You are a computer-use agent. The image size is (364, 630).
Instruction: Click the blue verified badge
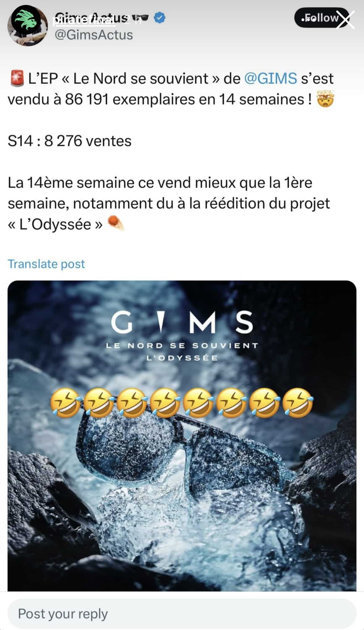click(x=159, y=18)
